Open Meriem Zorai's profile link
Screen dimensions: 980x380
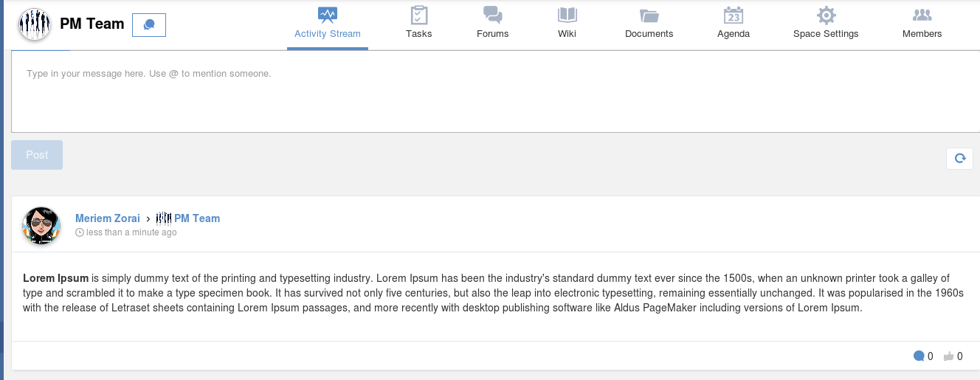[108, 218]
